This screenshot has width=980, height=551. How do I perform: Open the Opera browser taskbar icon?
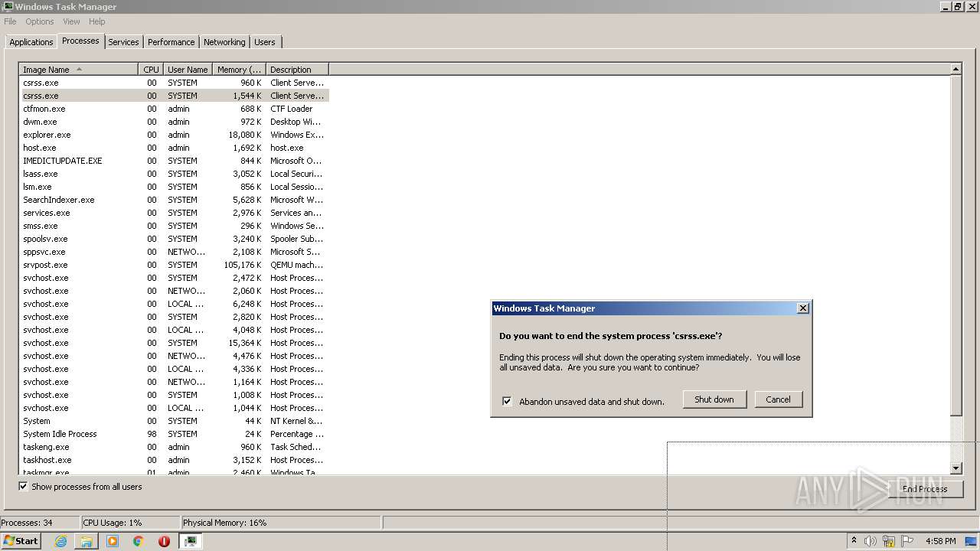coord(164,541)
